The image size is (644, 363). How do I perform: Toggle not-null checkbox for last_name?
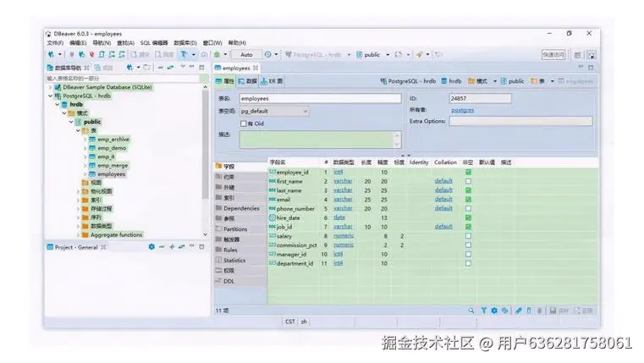468,190
